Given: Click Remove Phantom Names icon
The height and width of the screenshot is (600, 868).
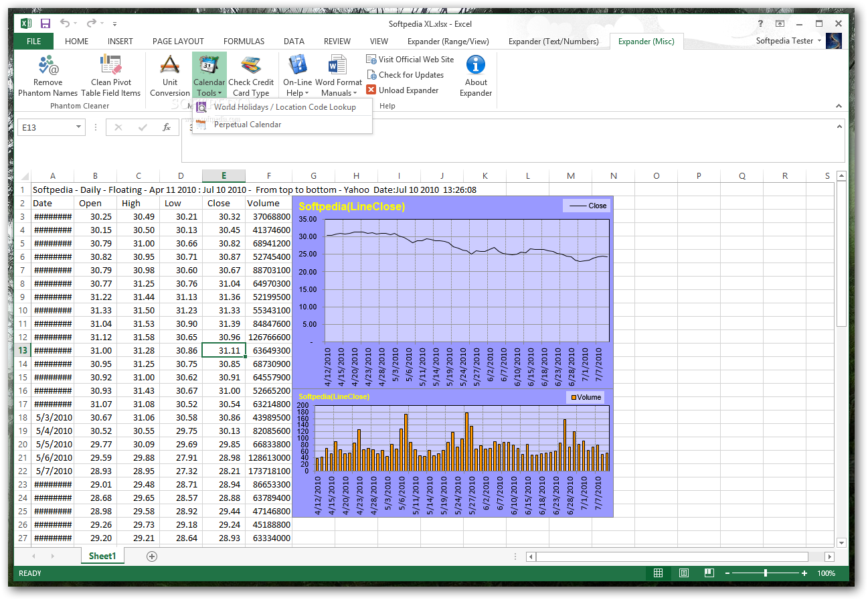Looking at the screenshot, I should pyautogui.click(x=48, y=65).
